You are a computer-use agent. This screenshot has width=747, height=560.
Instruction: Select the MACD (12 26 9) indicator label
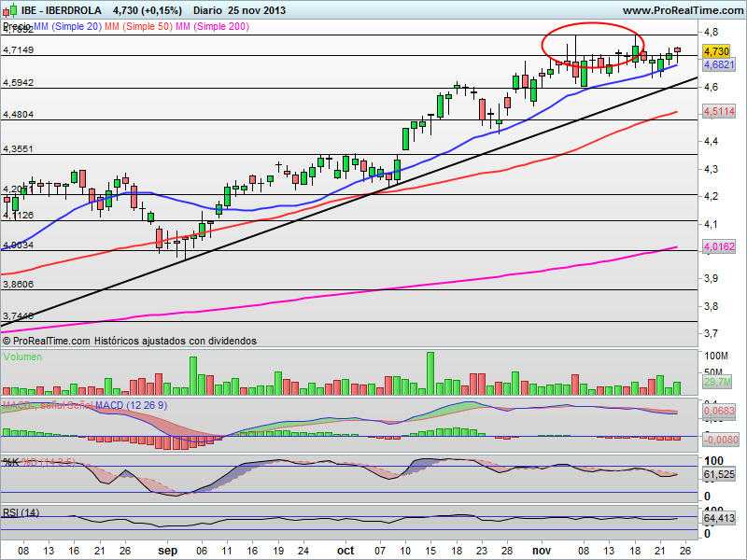pos(131,405)
